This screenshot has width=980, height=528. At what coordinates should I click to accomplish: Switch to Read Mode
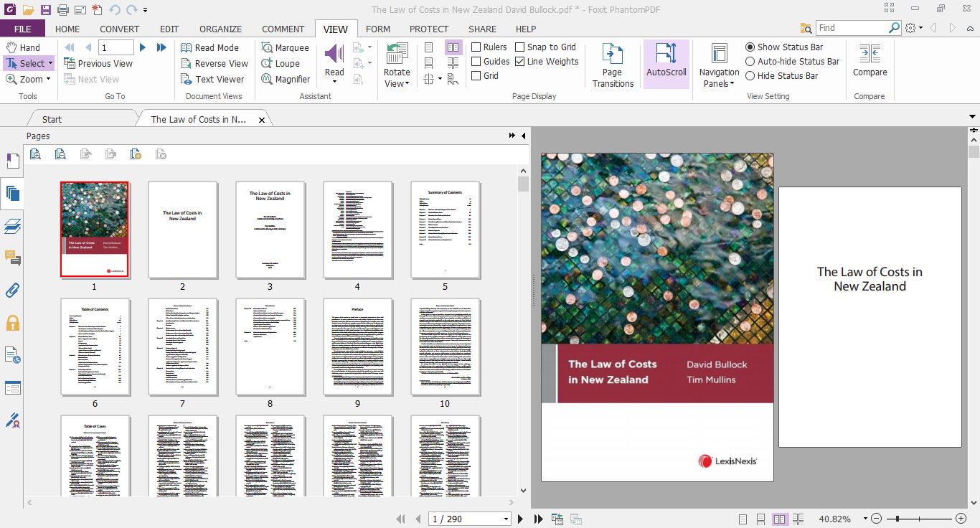[209, 47]
